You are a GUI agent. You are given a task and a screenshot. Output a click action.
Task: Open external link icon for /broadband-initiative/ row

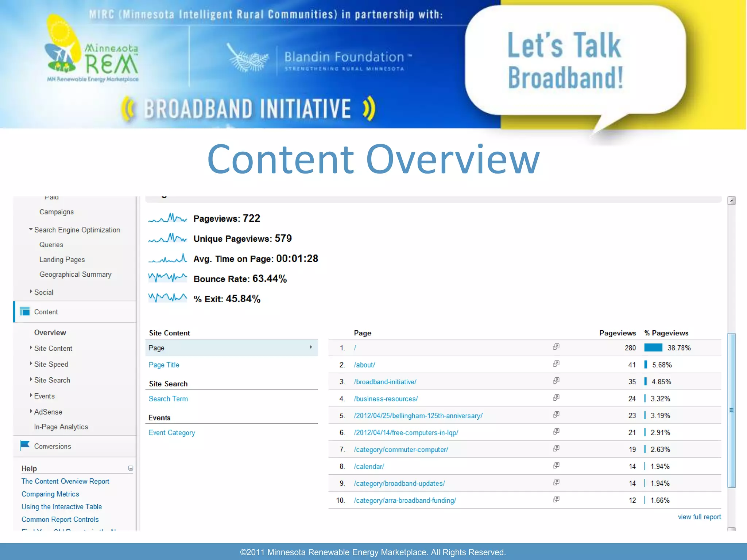[x=556, y=381]
